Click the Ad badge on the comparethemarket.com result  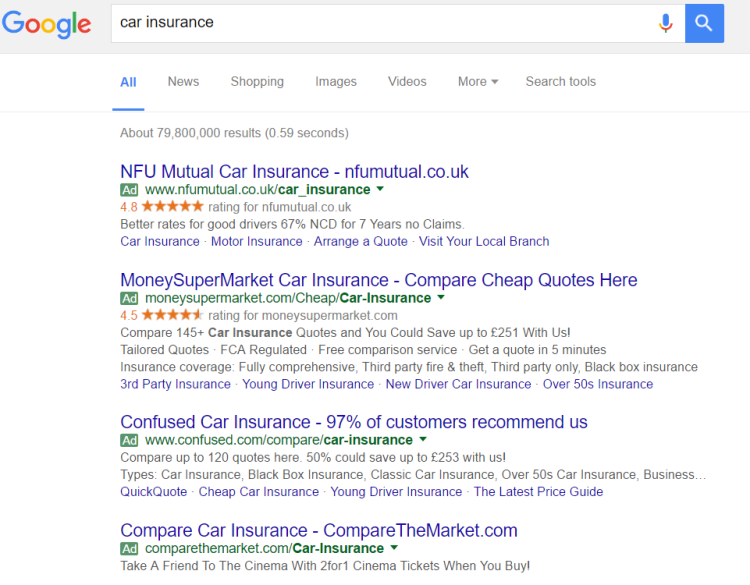click(x=129, y=549)
